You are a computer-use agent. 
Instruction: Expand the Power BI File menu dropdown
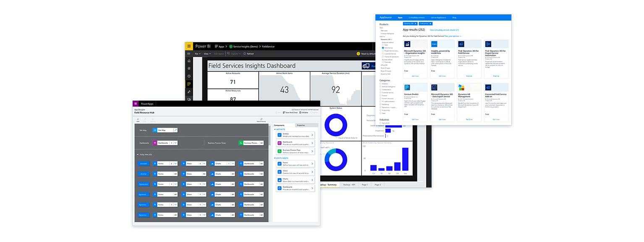(197, 54)
